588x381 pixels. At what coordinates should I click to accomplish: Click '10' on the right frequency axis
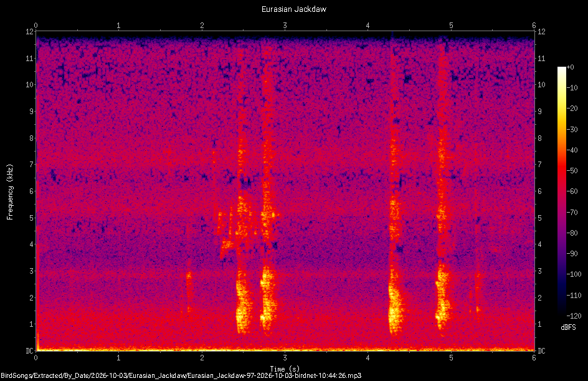pyautogui.click(x=541, y=85)
